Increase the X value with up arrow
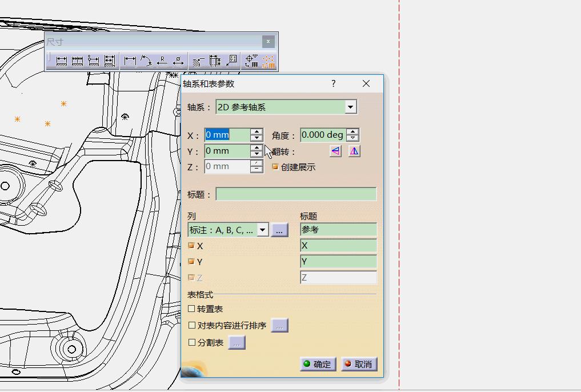 257,132
